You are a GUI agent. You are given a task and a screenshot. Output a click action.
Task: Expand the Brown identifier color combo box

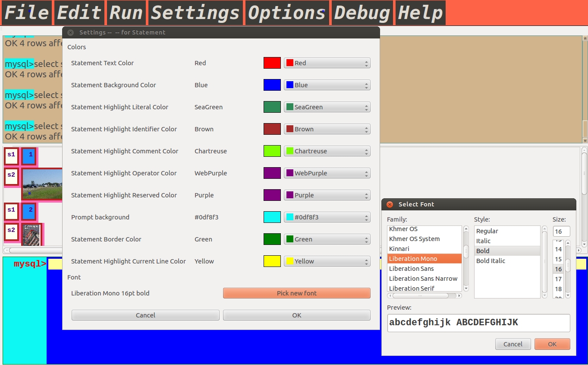click(x=327, y=129)
